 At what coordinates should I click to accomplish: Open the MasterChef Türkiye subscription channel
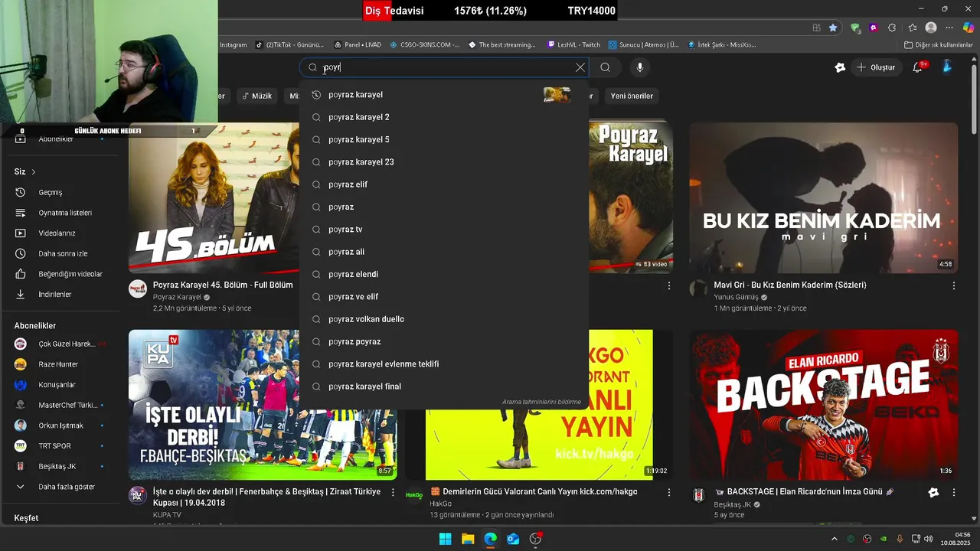pyautogui.click(x=61, y=405)
